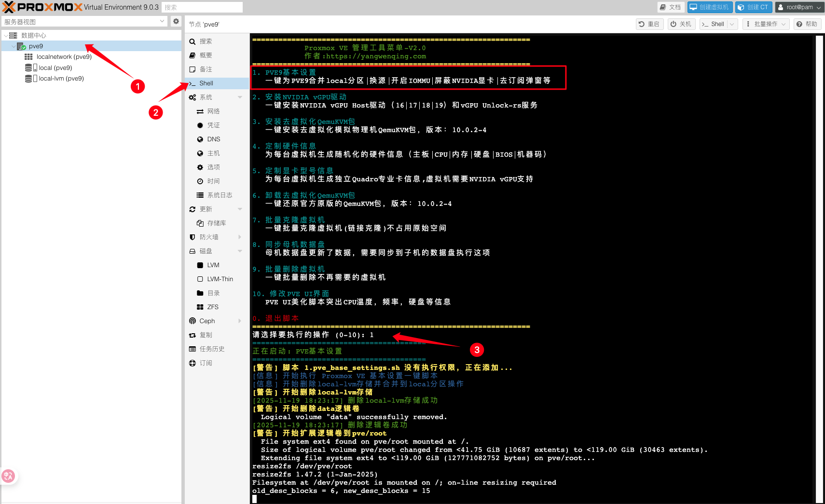Open the 概要 (Summary) menu item

(x=206, y=55)
